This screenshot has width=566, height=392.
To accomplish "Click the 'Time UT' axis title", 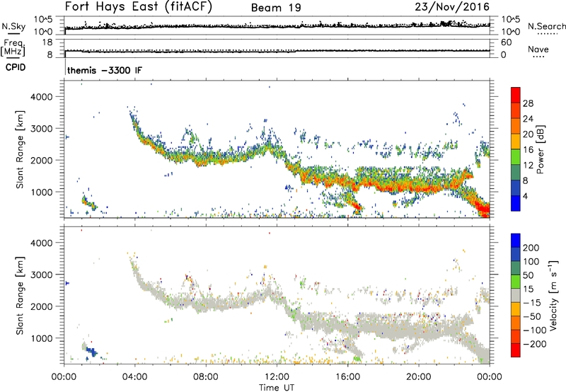I will 277,388.
